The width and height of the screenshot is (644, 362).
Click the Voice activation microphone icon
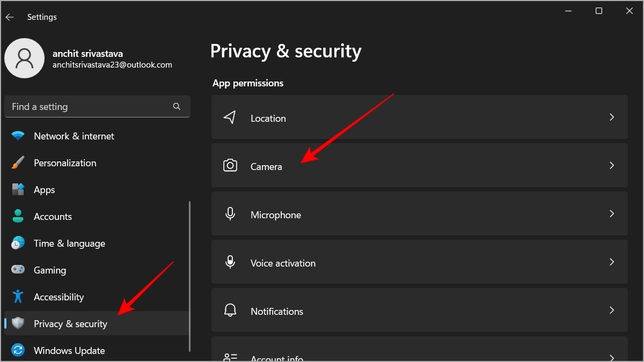[x=230, y=262]
